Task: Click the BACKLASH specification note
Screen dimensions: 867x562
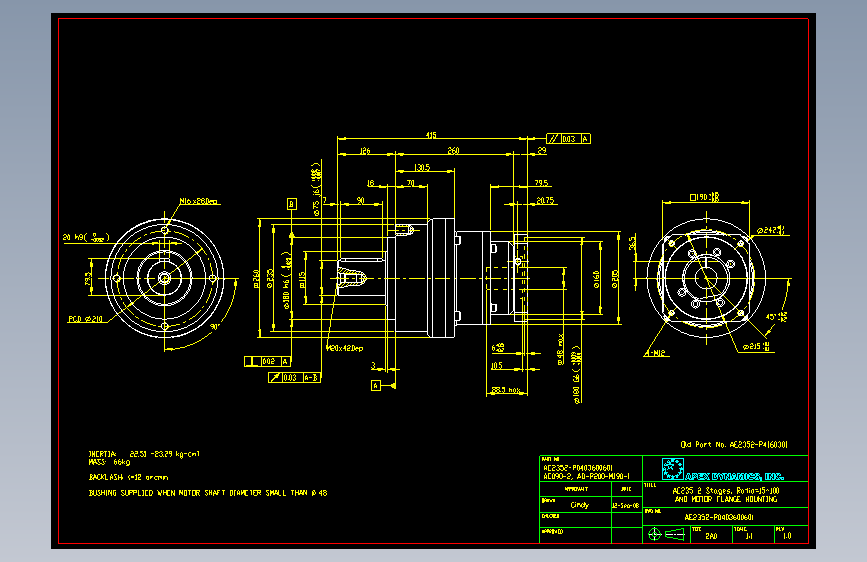Action: (128, 477)
